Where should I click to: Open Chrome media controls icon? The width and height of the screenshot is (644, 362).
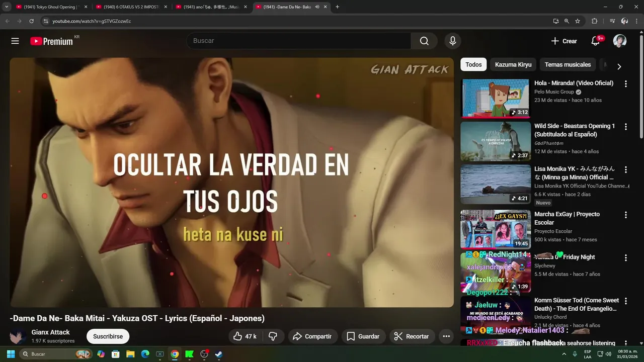(x=612, y=21)
